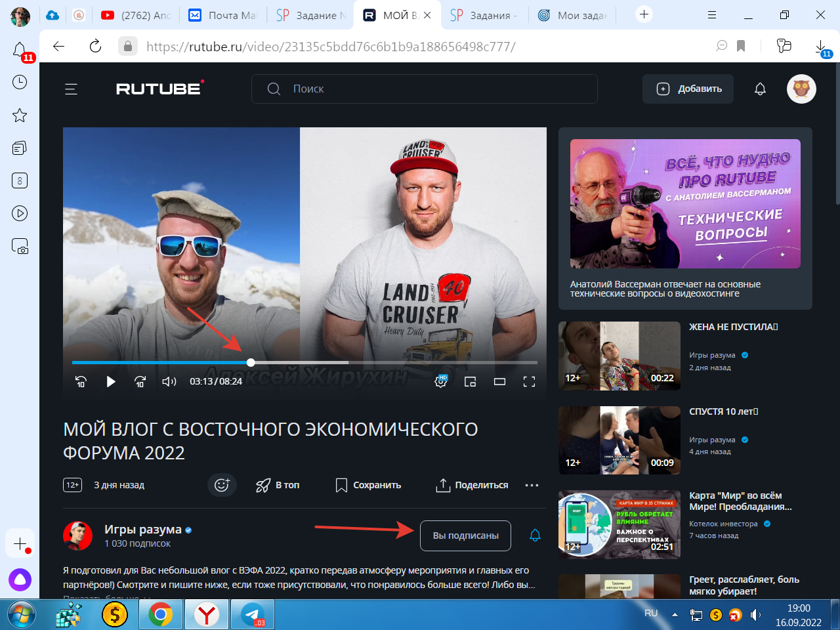Open browser menu three lines
The image size is (840, 630).
click(x=711, y=14)
